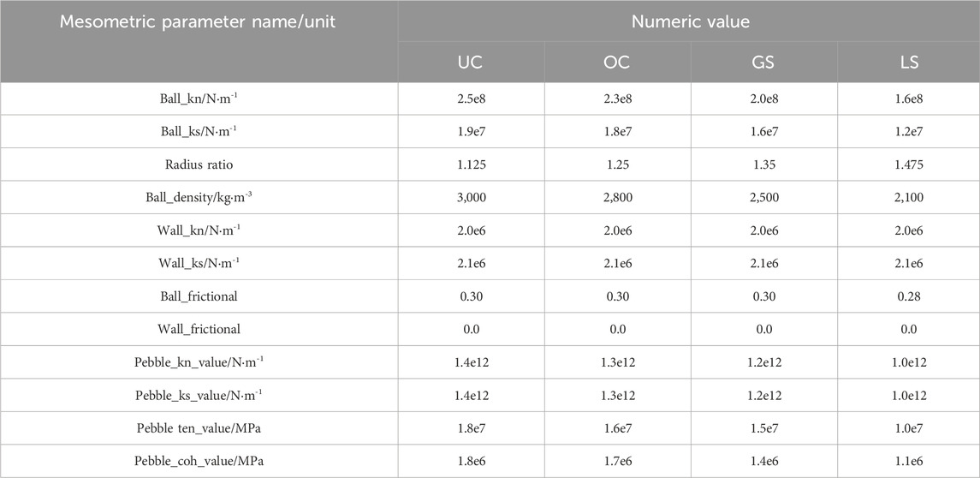980x478 pixels.
Task: Select the Wall_frictional row label
Action: [x=199, y=329]
